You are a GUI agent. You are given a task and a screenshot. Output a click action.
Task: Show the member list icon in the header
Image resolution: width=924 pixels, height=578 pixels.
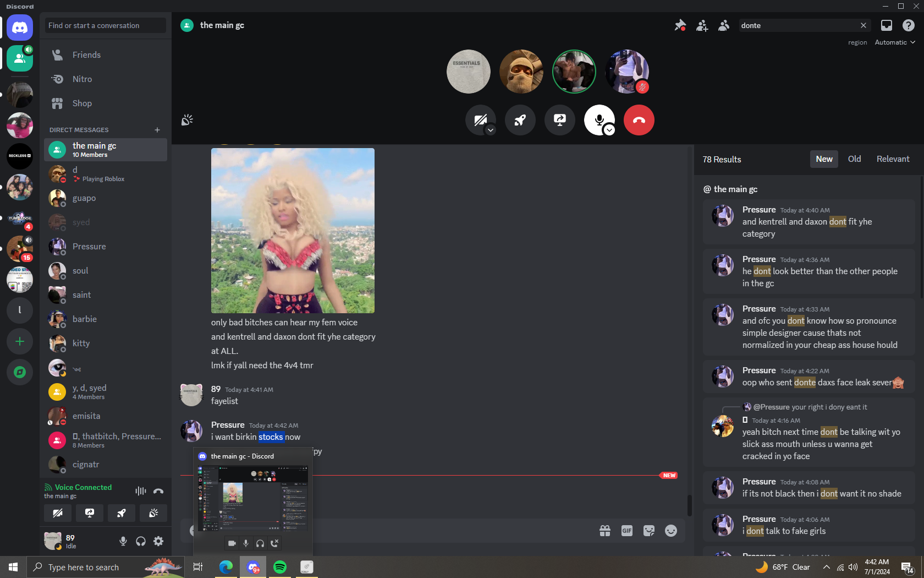[x=724, y=25]
